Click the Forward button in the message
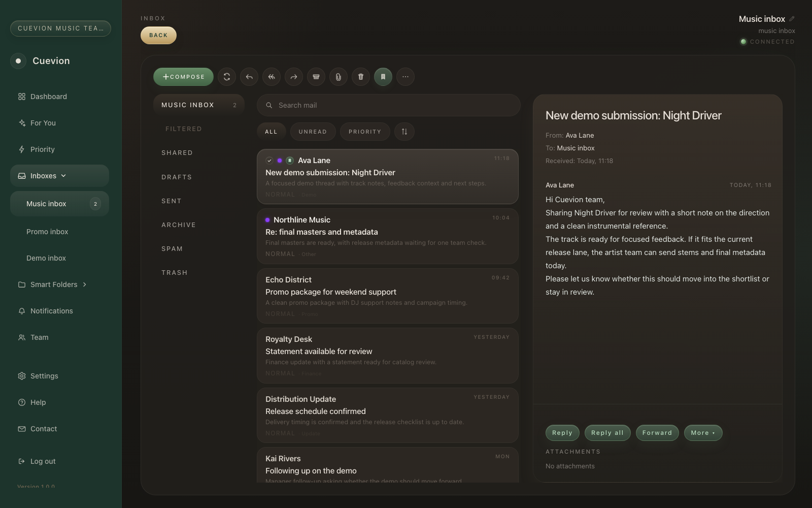 coord(657,433)
